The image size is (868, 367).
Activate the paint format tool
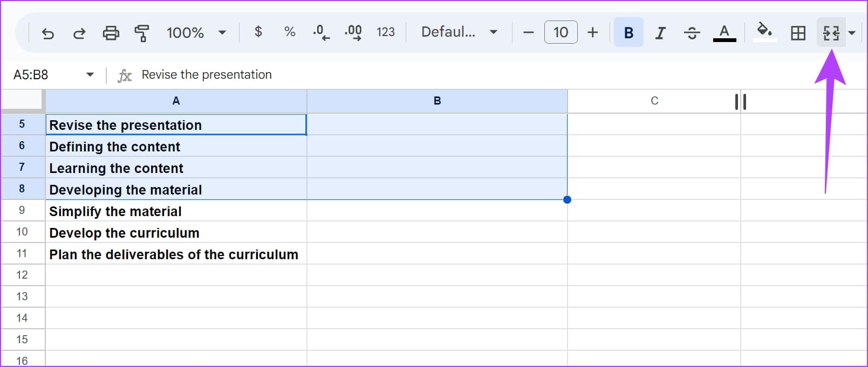click(142, 33)
